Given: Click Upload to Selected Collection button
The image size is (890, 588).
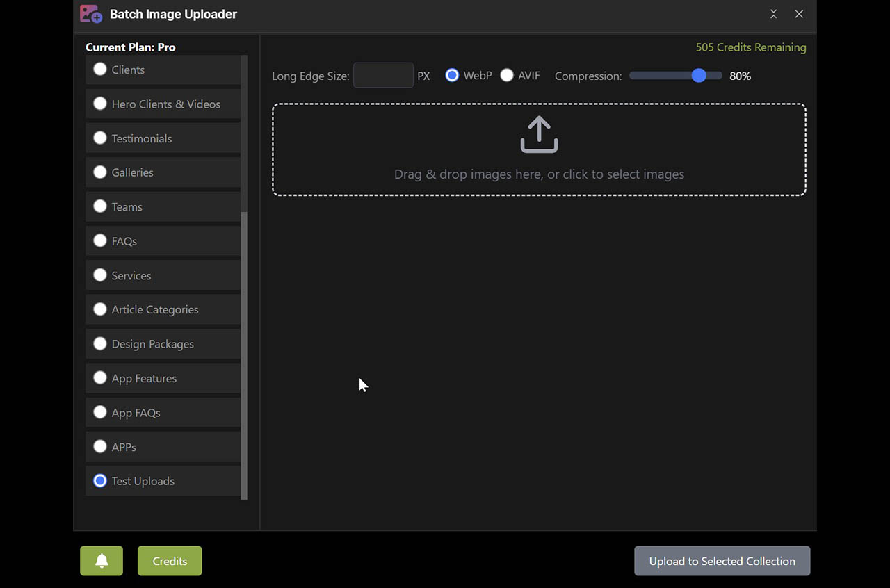Looking at the screenshot, I should (x=722, y=561).
